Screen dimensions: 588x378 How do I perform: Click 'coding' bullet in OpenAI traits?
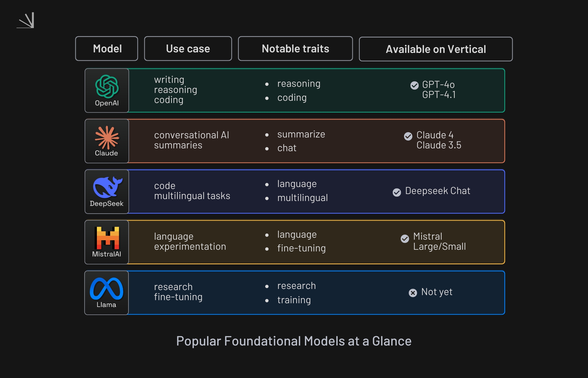pos(292,98)
